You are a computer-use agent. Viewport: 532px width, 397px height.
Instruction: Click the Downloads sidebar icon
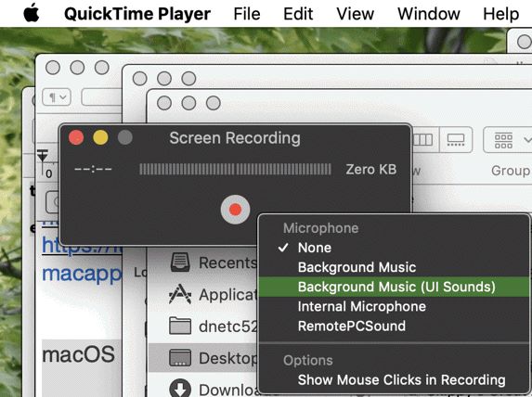click(x=180, y=389)
